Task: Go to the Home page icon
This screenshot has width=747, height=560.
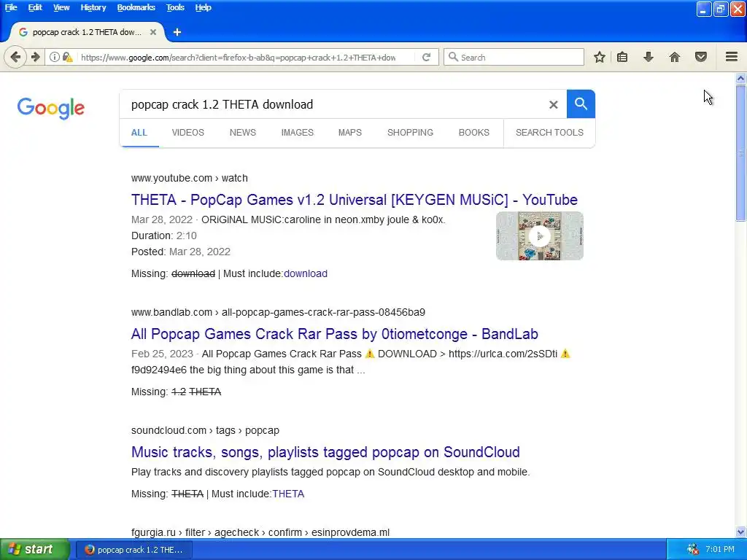Action: click(x=675, y=57)
